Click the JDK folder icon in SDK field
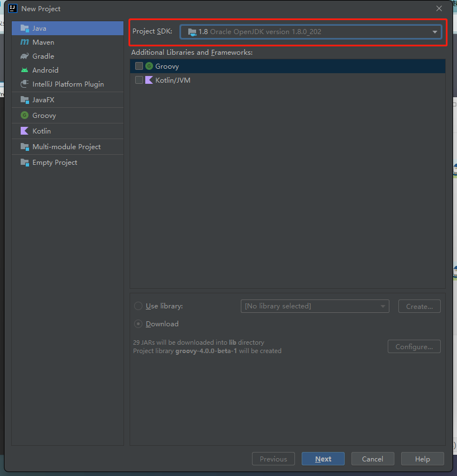 coord(192,32)
